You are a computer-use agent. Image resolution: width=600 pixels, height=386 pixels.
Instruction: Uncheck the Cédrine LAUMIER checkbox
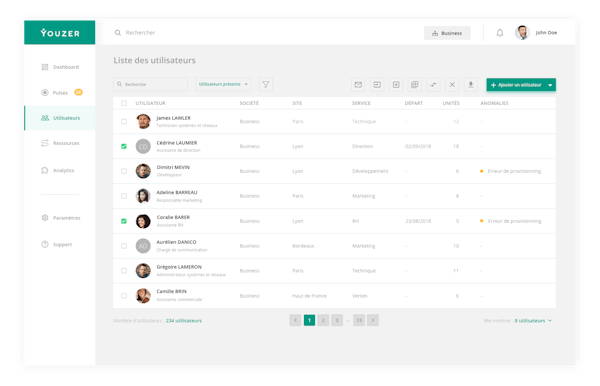[x=124, y=147]
